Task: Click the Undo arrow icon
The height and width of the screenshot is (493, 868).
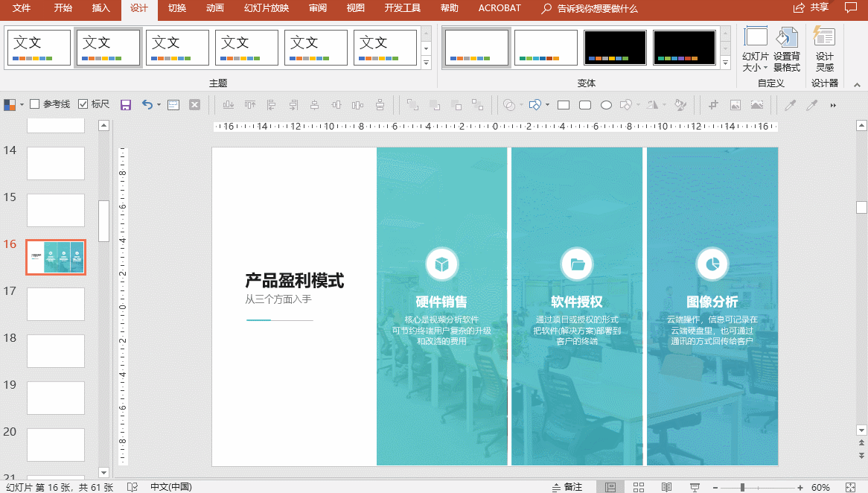Action: pos(147,105)
